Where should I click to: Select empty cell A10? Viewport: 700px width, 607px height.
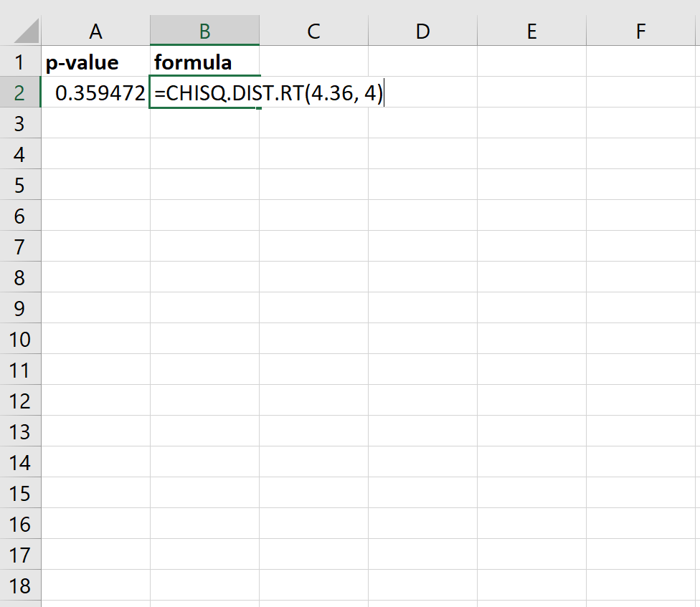(x=95, y=339)
